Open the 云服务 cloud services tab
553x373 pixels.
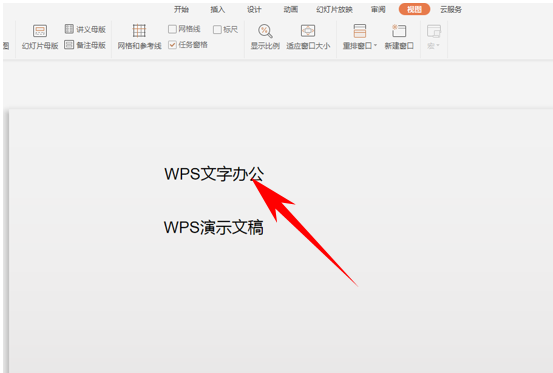[451, 10]
